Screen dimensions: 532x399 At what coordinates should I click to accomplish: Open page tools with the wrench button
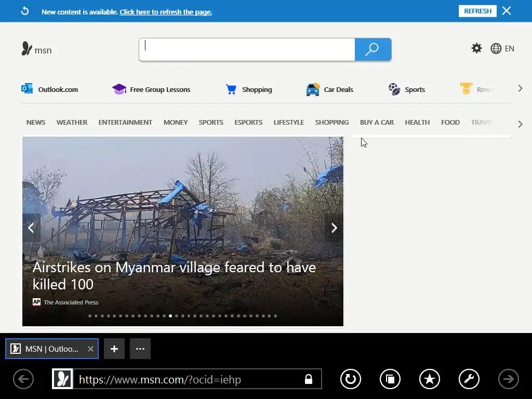click(x=469, y=379)
